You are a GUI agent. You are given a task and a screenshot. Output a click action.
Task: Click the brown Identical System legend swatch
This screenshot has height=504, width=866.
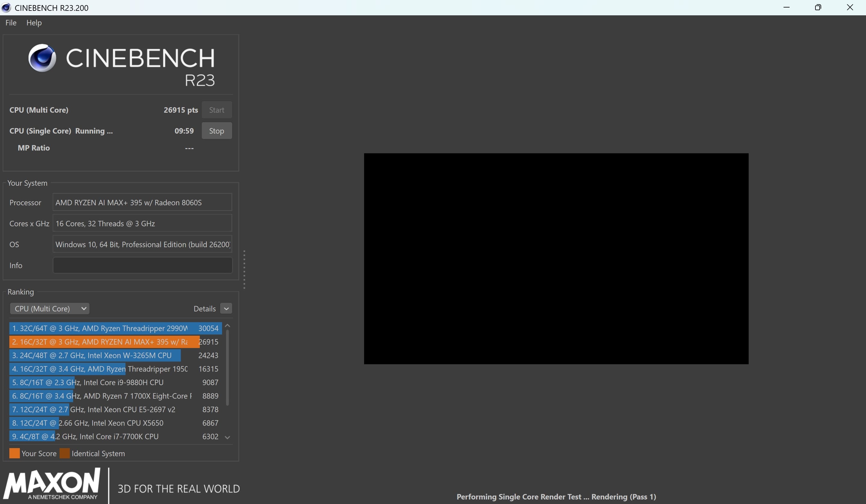tap(65, 453)
